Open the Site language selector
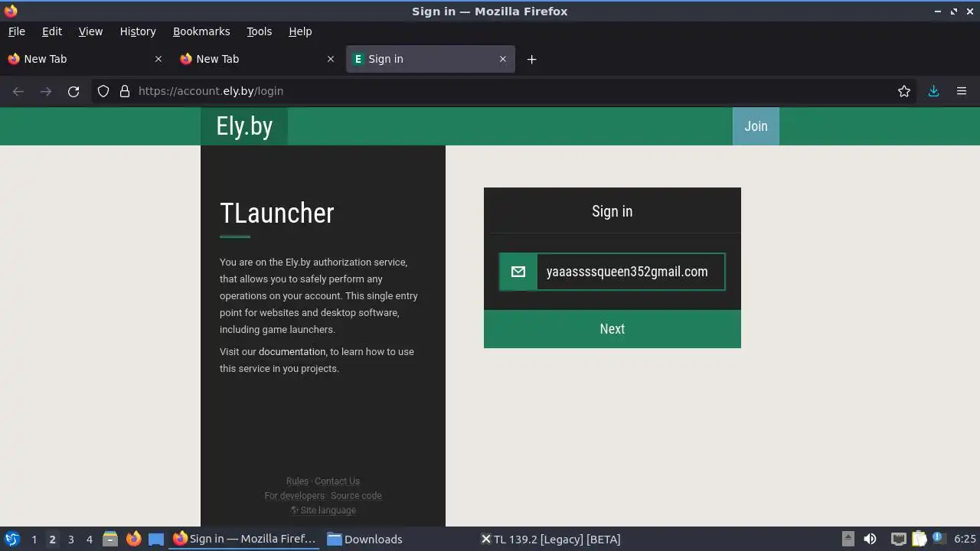Image resolution: width=980 pixels, height=551 pixels. click(323, 510)
